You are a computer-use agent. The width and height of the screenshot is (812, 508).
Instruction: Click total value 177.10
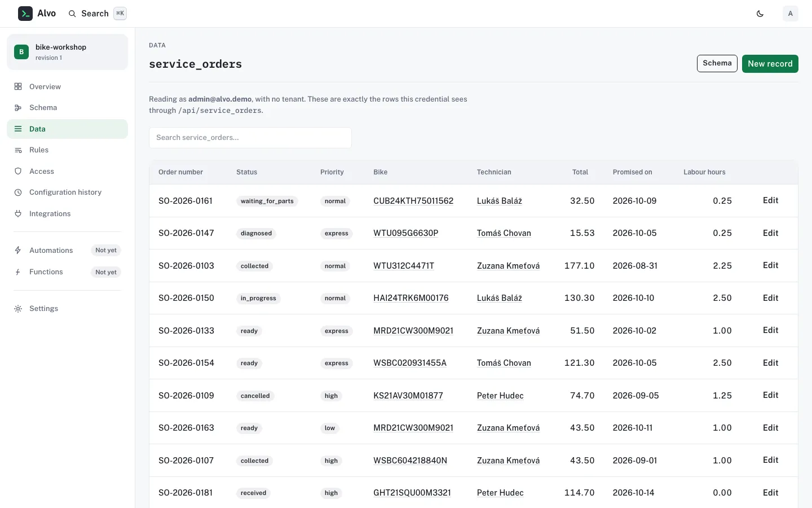coord(580,266)
